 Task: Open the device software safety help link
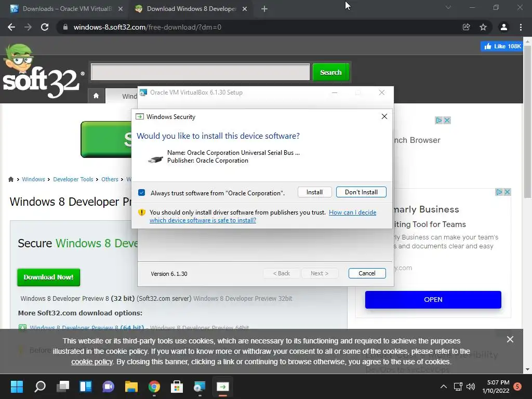(263, 216)
